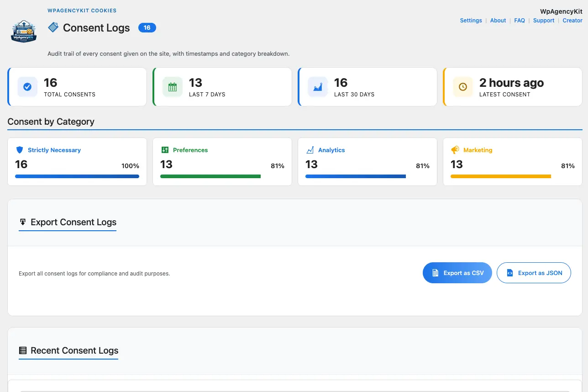Click the WpAgencyKit name at top right

tap(561, 12)
